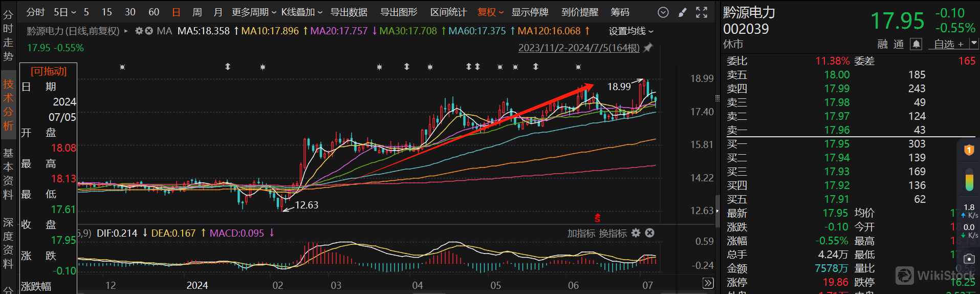Select the 周 weekly period

[x=197, y=12]
